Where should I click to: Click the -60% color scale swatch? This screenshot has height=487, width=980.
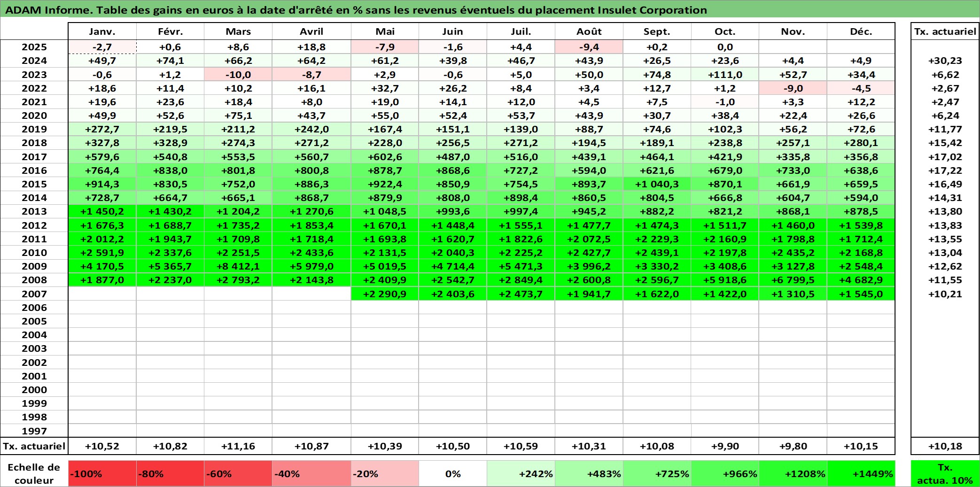click(x=238, y=473)
